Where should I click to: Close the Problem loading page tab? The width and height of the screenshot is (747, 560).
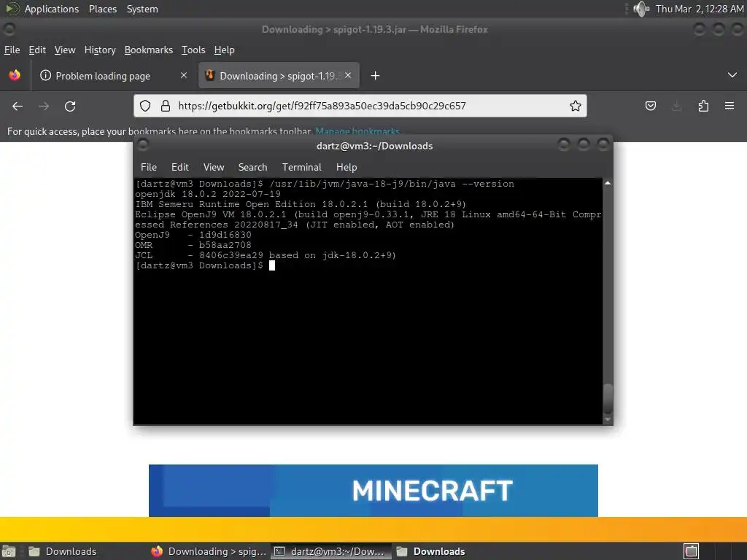tap(184, 75)
